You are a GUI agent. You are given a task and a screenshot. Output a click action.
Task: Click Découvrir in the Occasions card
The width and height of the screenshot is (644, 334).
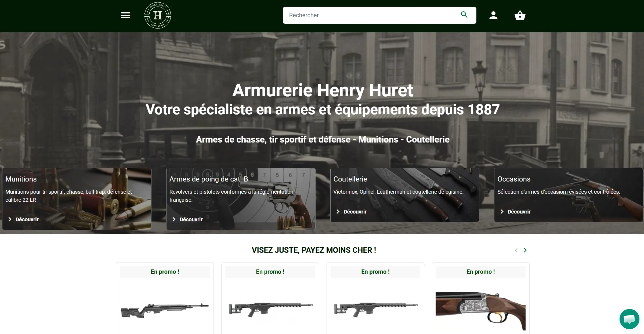[519, 212]
